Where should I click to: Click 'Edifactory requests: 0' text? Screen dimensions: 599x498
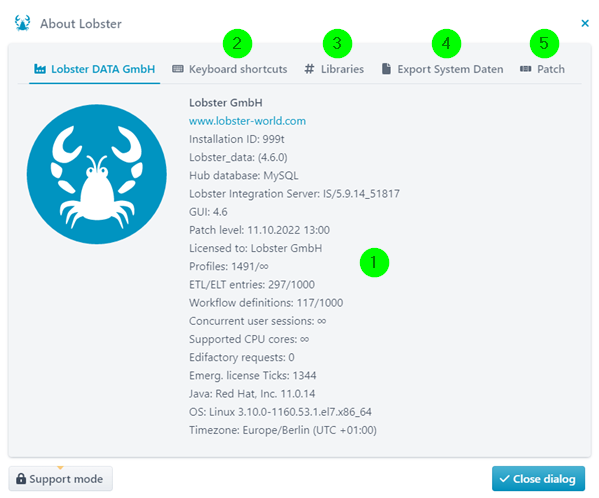(x=242, y=357)
